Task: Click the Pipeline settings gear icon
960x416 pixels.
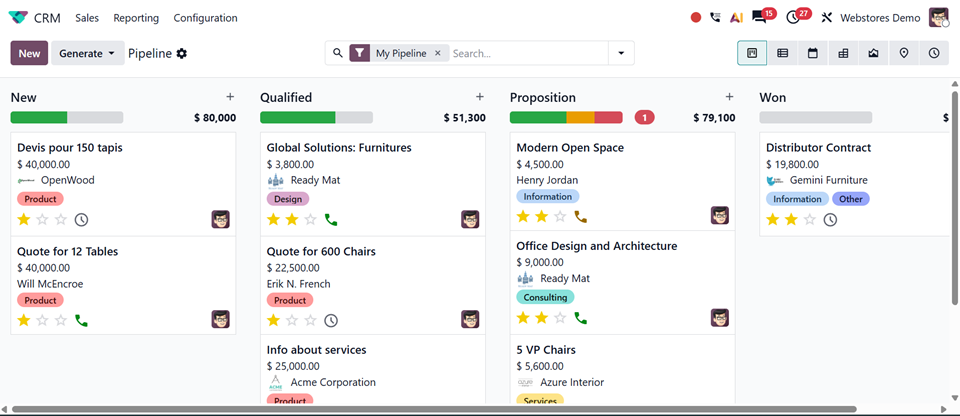Action: click(x=181, y=53)
